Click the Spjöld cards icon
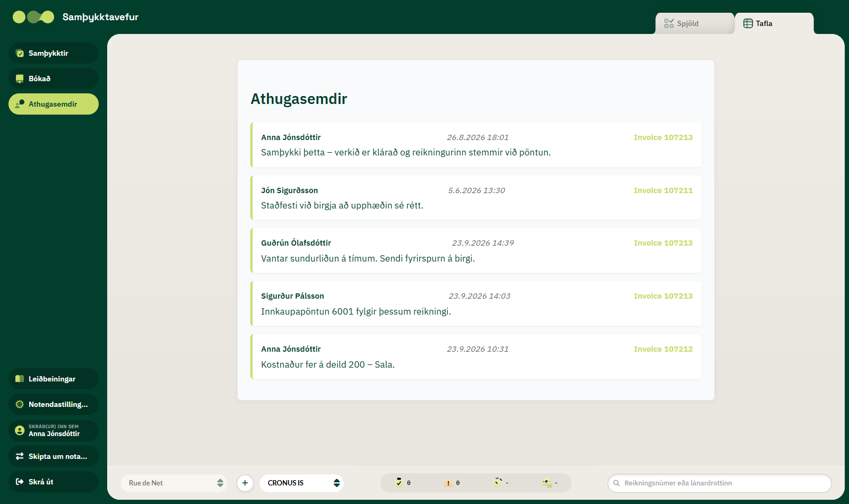 [x=669, y=23]
